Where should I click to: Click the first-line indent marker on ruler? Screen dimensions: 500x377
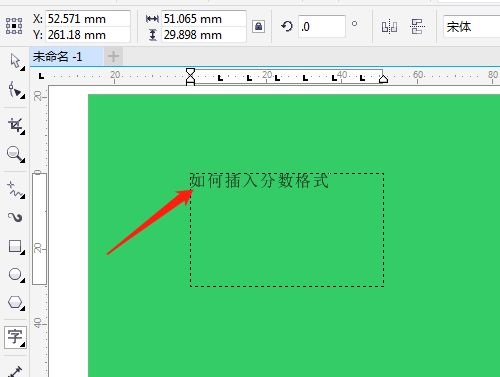(x=190, y=73)
